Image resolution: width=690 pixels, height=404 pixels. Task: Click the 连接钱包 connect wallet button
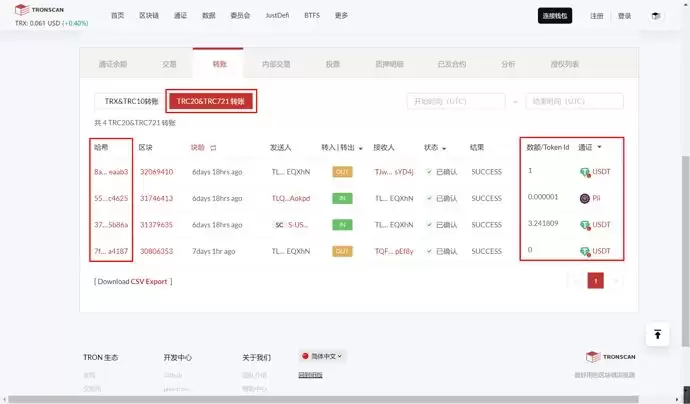[x=555, y=16]
